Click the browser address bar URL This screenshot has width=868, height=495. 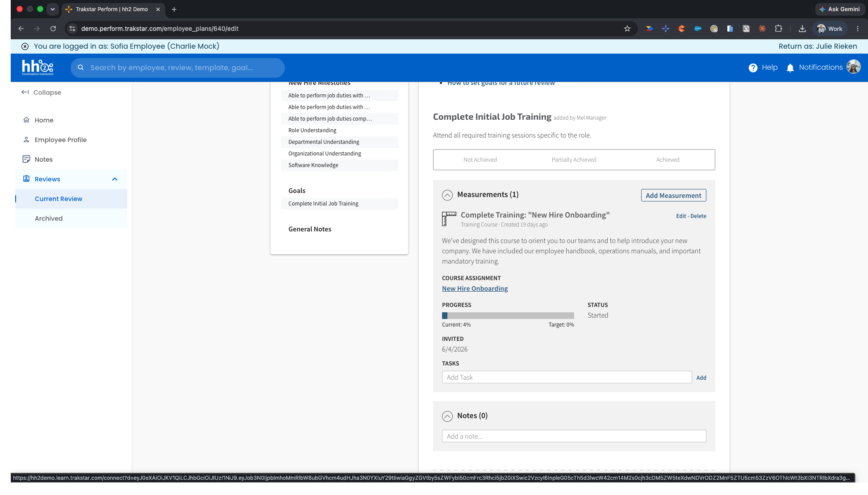159,29
